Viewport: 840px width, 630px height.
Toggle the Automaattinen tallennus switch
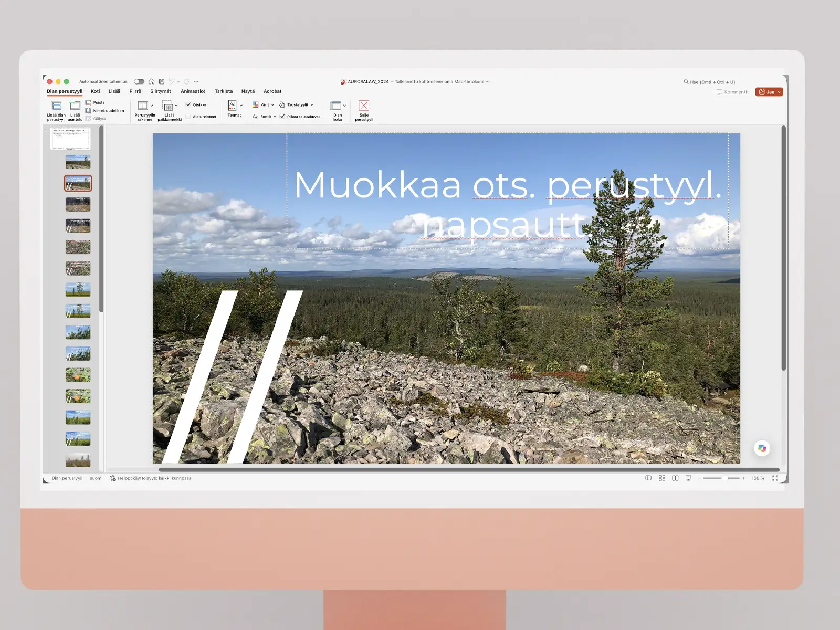pyautogui.click(x=139, y=81)
